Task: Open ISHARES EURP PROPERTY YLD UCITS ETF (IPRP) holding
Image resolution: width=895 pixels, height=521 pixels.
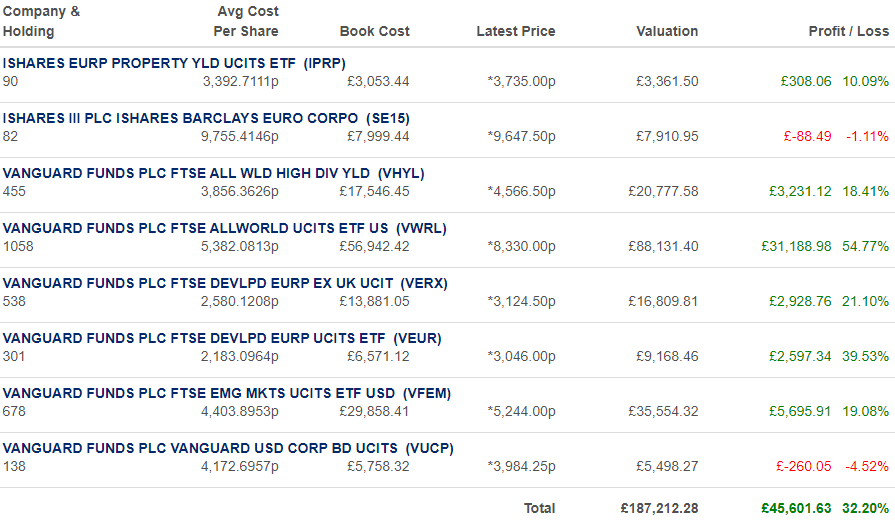Action: tap(174, 63)
